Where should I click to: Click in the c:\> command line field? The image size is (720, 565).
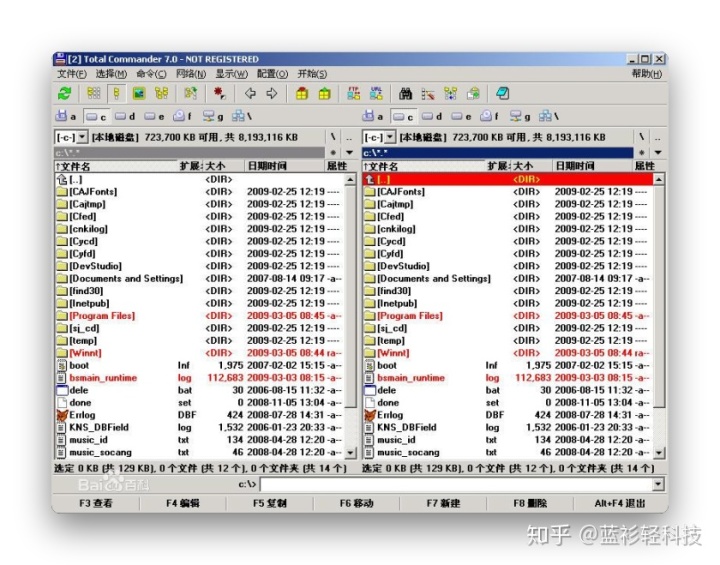(x=456, y=484)
